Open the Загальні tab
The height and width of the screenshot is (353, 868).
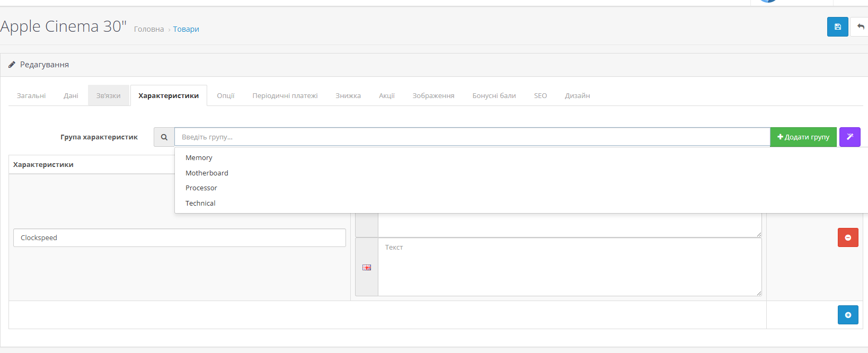(x=31, y=95)
